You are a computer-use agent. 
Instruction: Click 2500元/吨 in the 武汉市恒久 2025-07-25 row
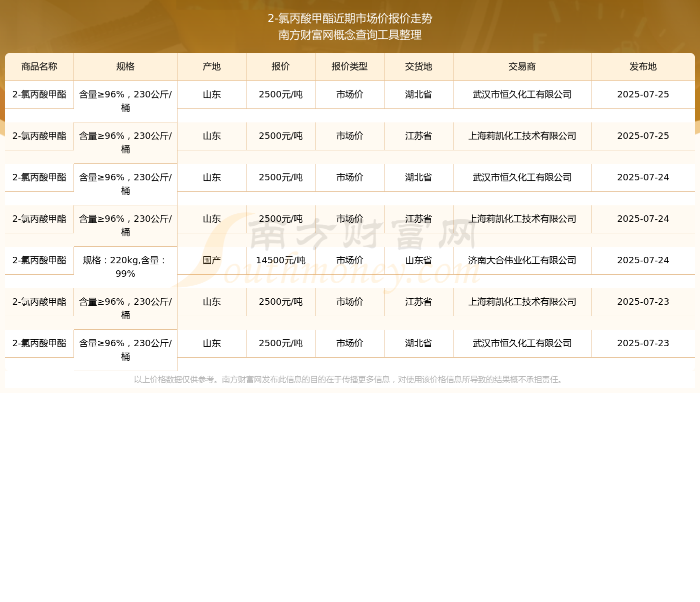click(x=281, y=94)
